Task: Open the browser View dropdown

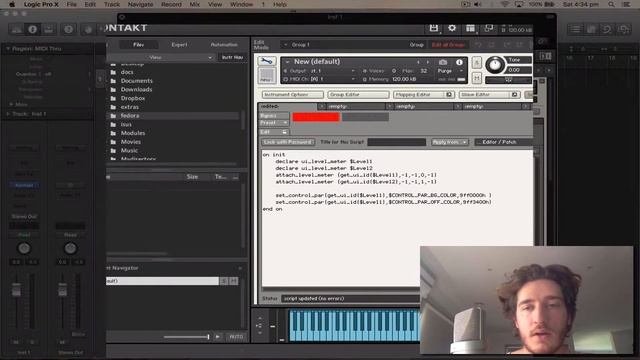Action: pyautogui.click(x=160, y=57)
